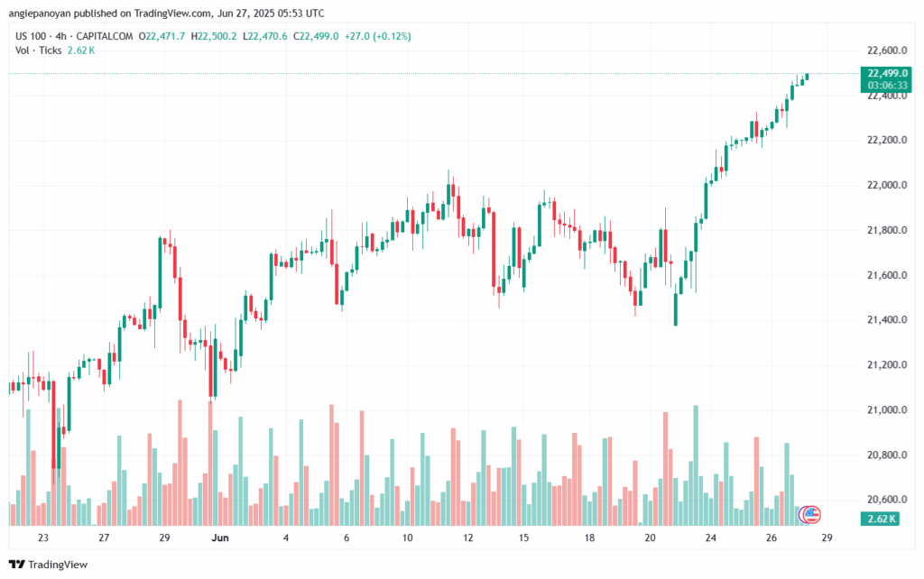Click the 21,000.0 price scale label
Screen dimensions: 924x579
point(886,410)
